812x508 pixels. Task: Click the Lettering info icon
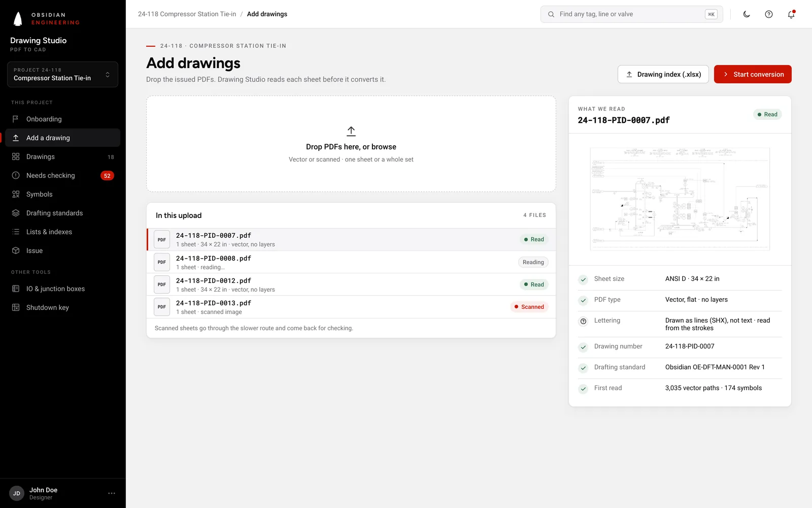pos(584,321)
